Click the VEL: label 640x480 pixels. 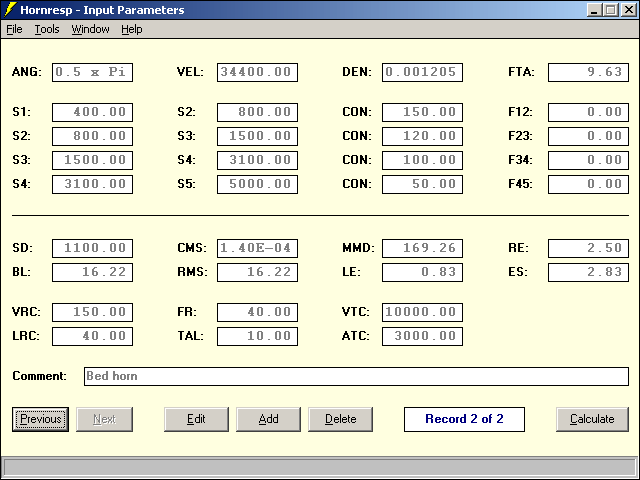[x=190, y=72]
